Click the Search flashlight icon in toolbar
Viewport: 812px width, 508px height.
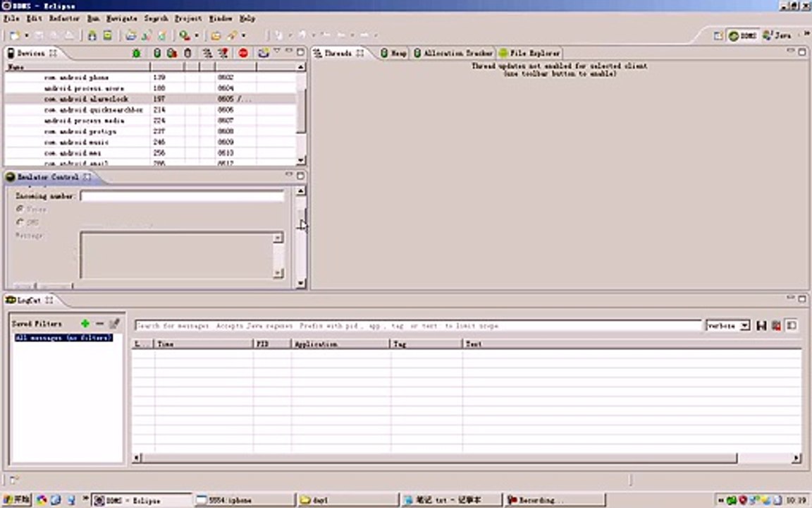(232, 36)
